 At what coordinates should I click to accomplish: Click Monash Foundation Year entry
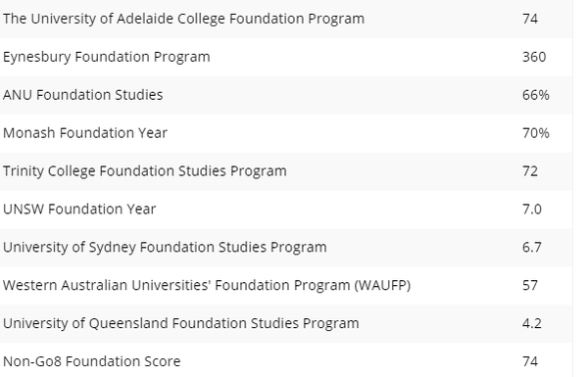(x=85, y=133)
